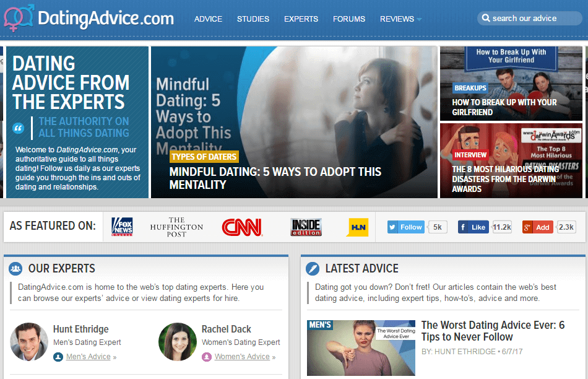The height and width of the screenshot is (379, 588).
Task: Follow DatingAdvice on Twitter
Action: point(405,227)
